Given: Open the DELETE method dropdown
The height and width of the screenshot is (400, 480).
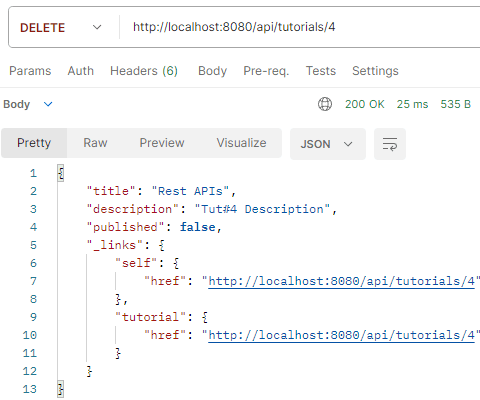Looking at the screenshot, I should 61,27.
